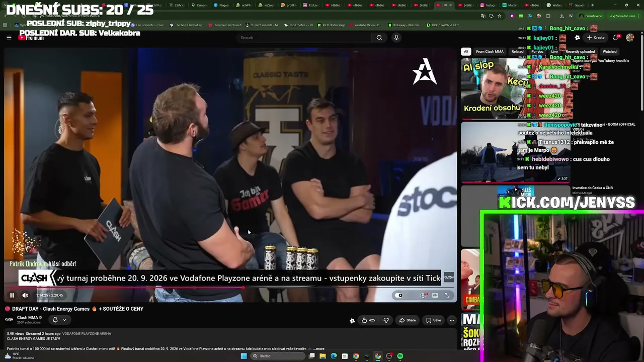This screenshot has height=362, width=644.
Task: Expand the subscription notification bell dropdown
Action: 59,320
